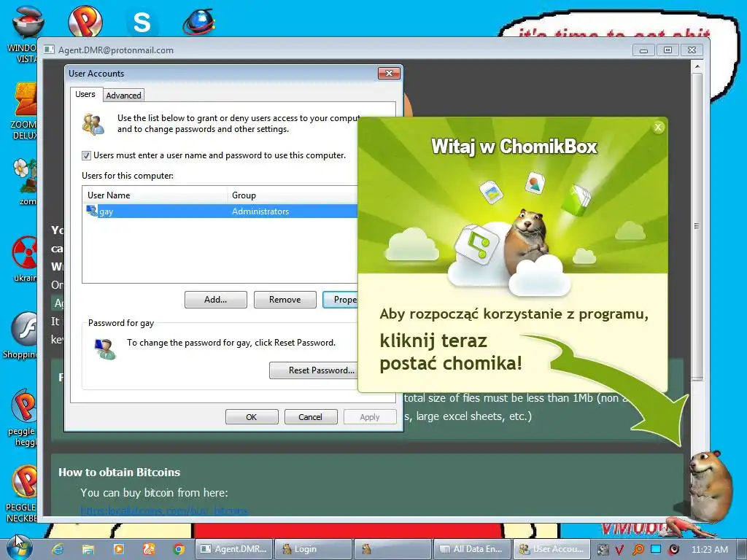Maximize the Agent.DMR@protonmail.com window
This screenshot has height=560, width=747.
click(x=668, y=50)
